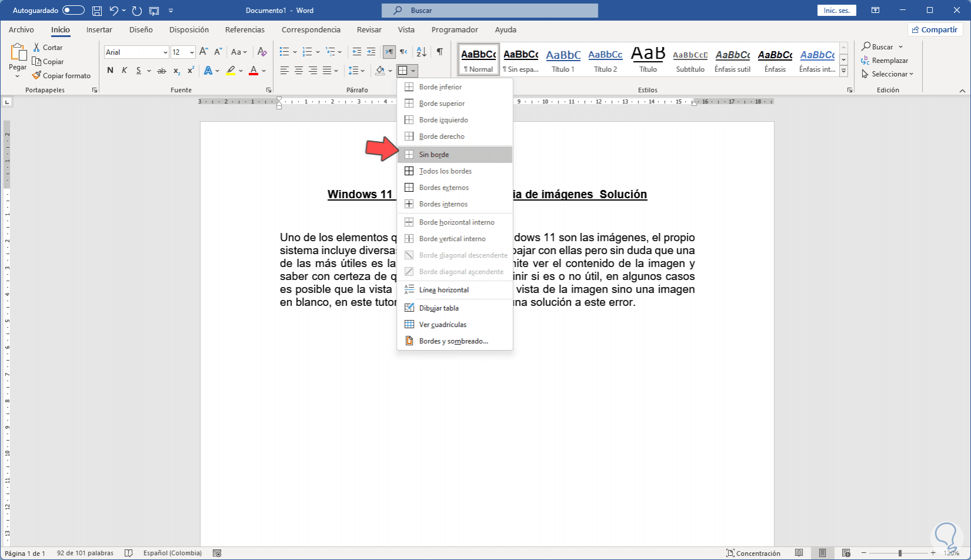The height and width of the screenshot is (560, 971).
Task: Click the Copiar formato paintbrush
Action: [61, 75]
